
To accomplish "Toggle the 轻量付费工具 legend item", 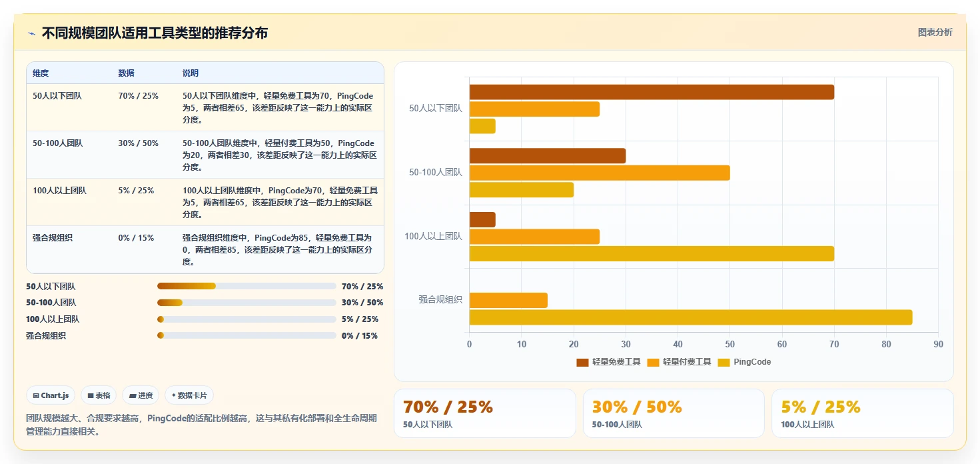I will (x=679, y=362).
